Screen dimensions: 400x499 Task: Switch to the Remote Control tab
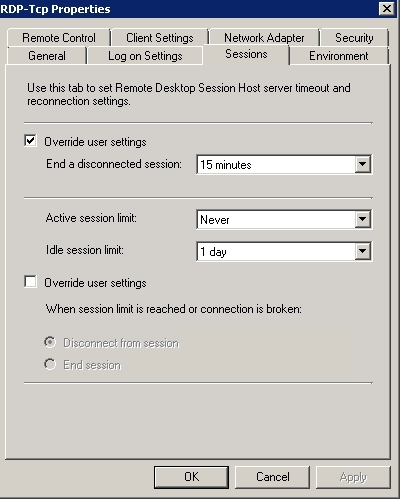pos(59,38)
